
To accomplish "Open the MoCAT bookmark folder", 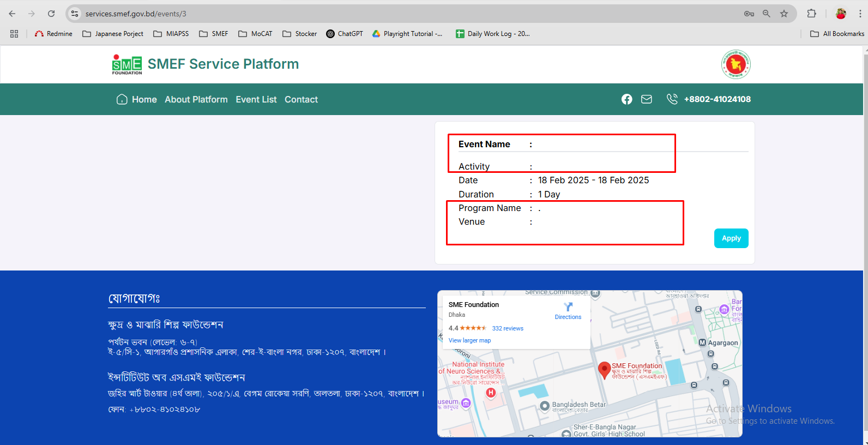I will (255, 34).
